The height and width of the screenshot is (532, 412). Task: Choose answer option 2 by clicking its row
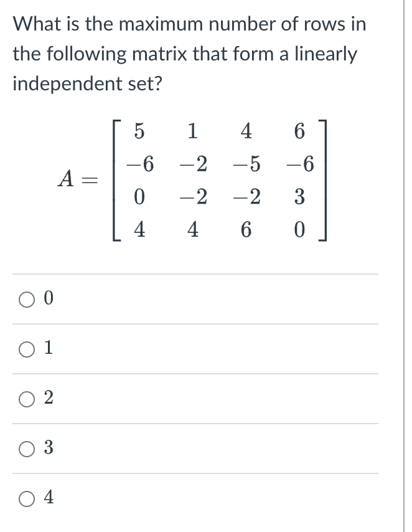point(187,398)
